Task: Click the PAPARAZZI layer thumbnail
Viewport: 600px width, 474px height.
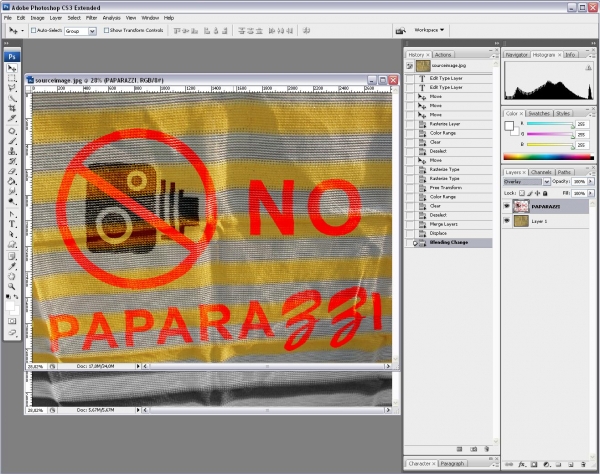Action: [x=521, y=206]
